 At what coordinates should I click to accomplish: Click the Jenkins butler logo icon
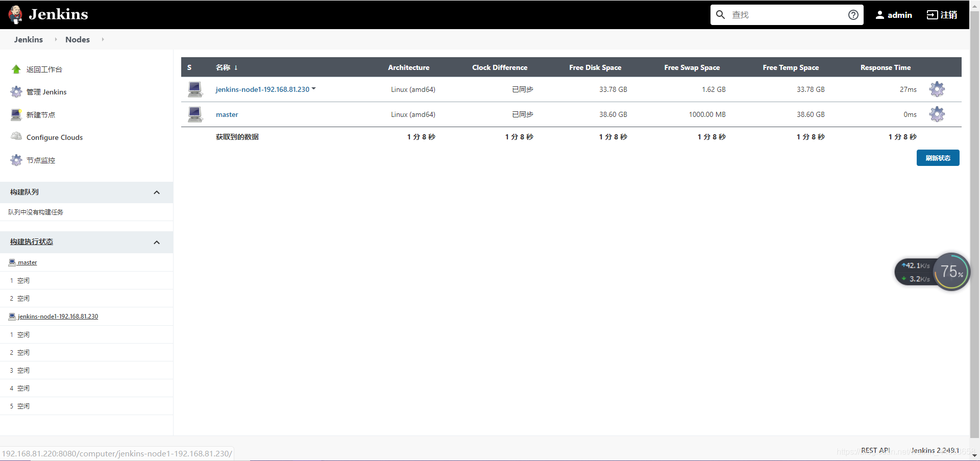tap(15, 14)
